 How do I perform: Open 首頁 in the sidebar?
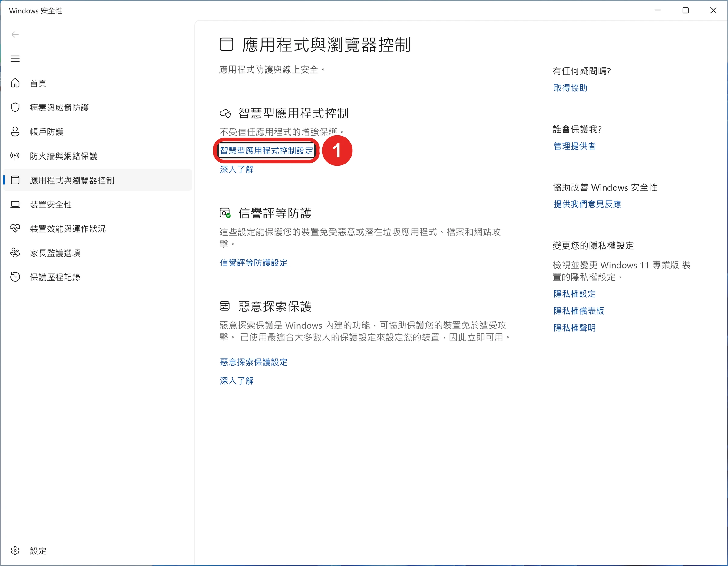tap(38, 83)
